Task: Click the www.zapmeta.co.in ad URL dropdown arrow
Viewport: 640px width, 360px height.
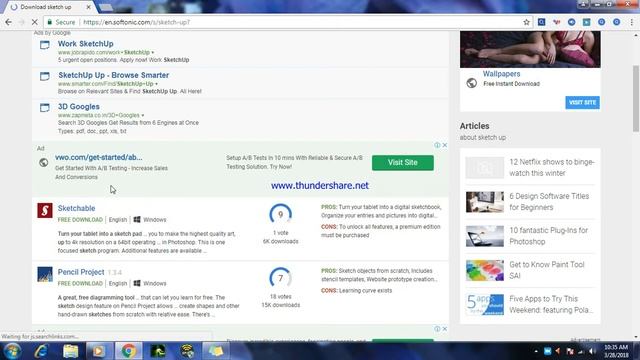Action: (142, 116)
